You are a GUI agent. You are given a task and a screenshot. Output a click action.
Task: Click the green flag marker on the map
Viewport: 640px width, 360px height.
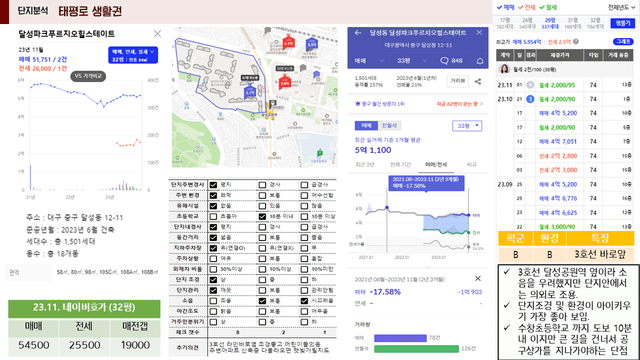click(320, 153)
